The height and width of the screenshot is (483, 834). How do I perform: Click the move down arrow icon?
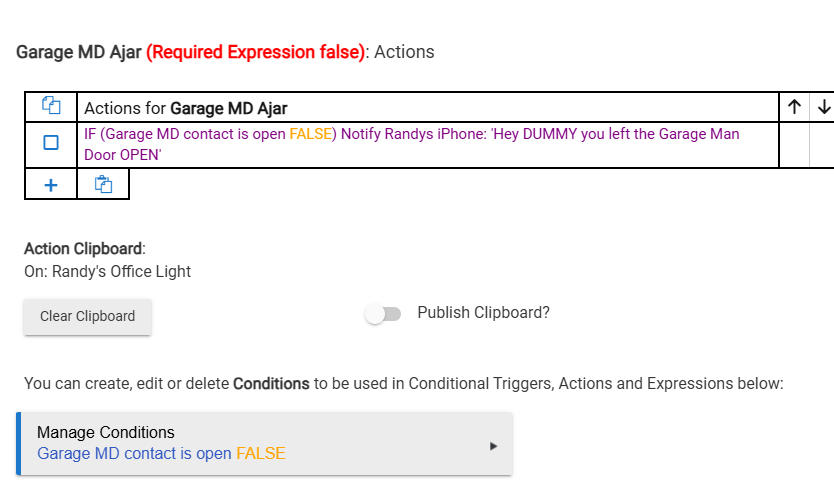[x=823, y=107]
